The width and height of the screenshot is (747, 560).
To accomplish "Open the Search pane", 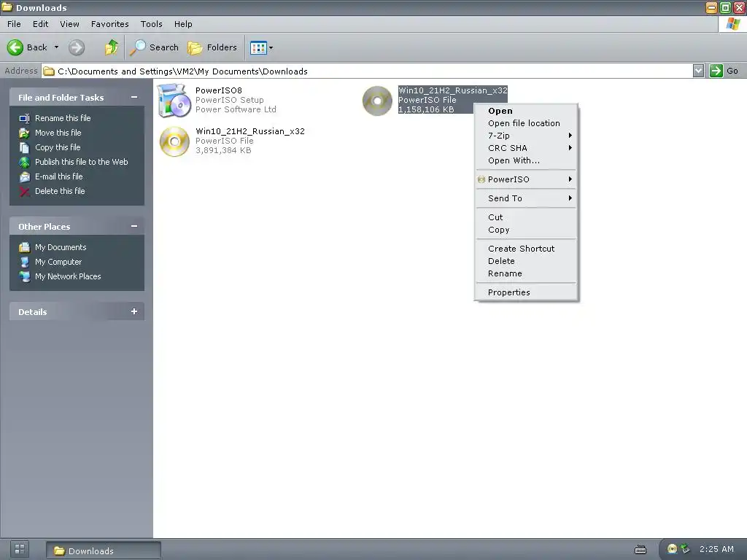I will click(155, 47).
